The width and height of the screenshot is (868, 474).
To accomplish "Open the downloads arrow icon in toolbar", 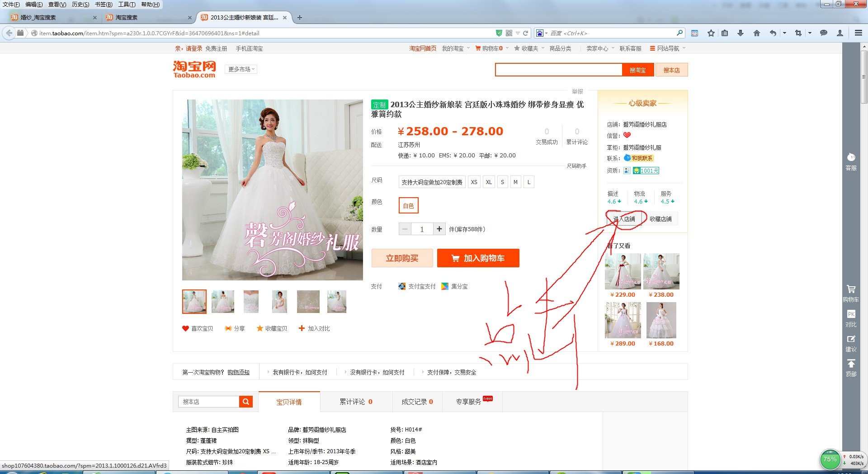I will (x=740, y=33).
